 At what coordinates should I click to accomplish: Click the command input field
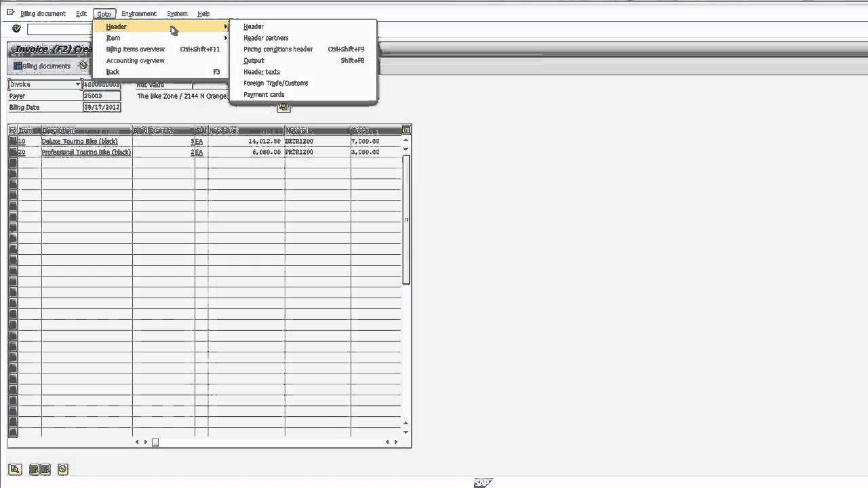pyautogui.click(x=60, y=29)
